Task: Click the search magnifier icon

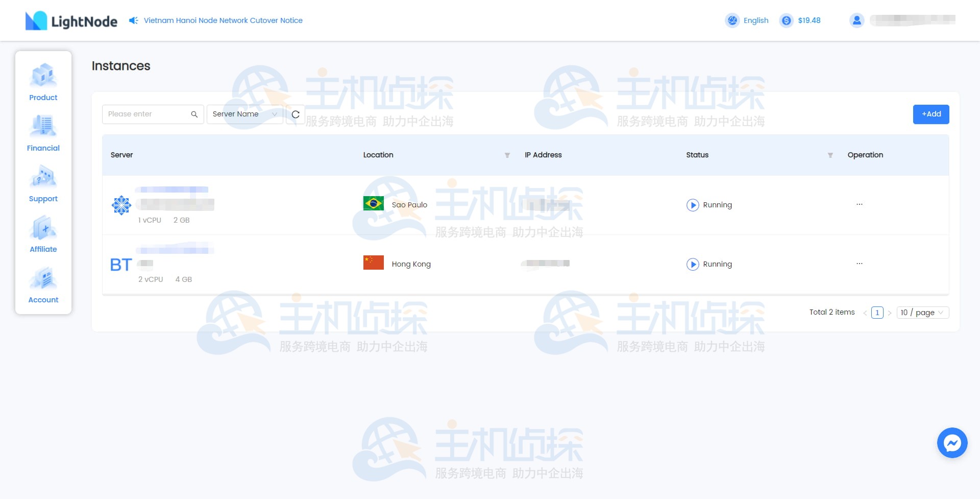Action: (x=194, y=114)
